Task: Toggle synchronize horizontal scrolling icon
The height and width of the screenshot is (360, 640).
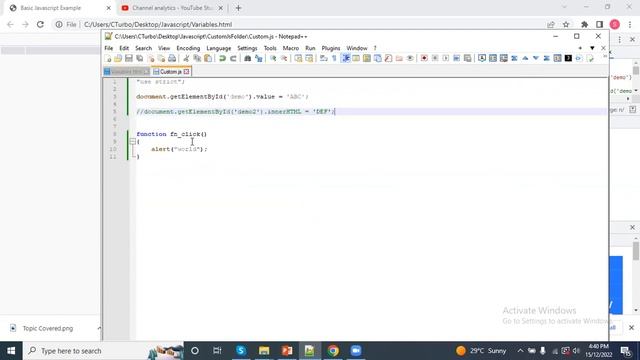Action: [309, 59]
